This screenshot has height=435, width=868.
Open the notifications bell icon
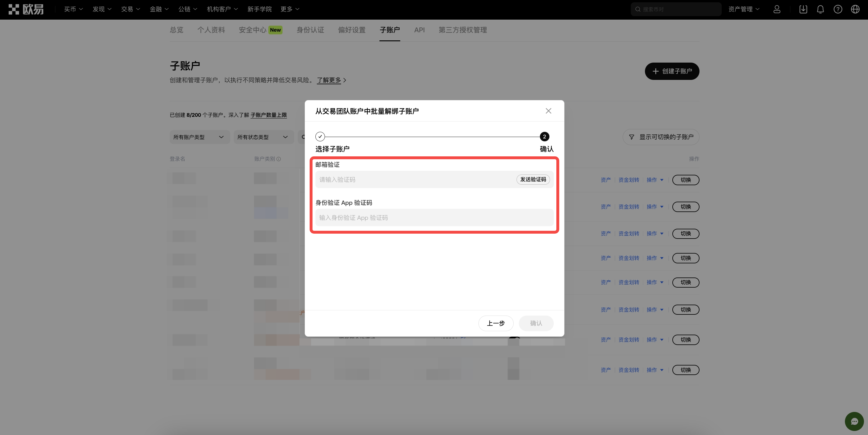(820, 10)
